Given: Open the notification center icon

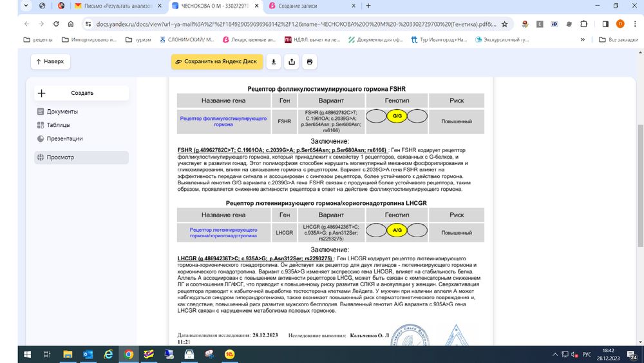Looking at the screenshot, I should pyautogui.click(x=632, y=355).
